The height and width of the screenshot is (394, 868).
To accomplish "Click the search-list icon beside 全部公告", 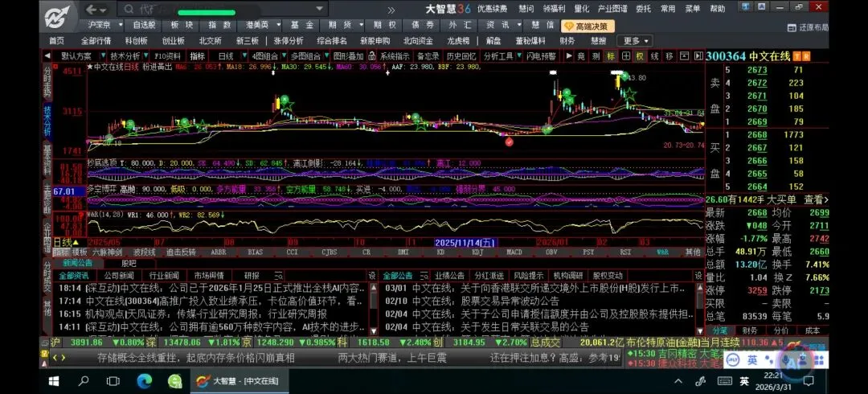I will point(424,276).
